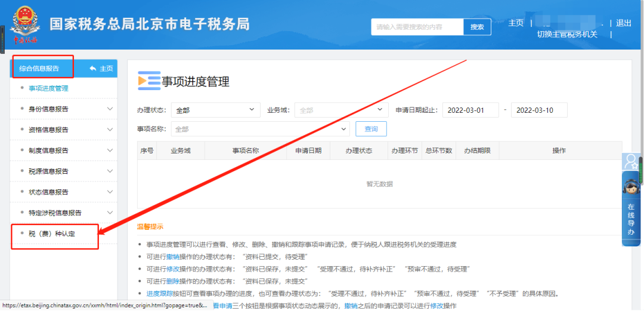Image resolution: width=644 pixels, height=311 pixels.
Task: Open the 在线导办 online guide widget
Action: [x=631, y=208]
